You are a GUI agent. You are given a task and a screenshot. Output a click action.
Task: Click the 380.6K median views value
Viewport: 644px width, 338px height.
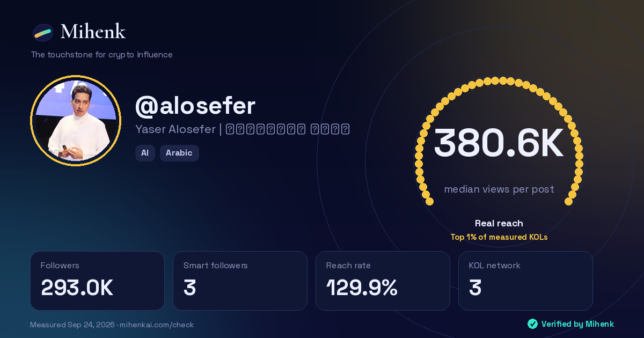coord(499,143)
